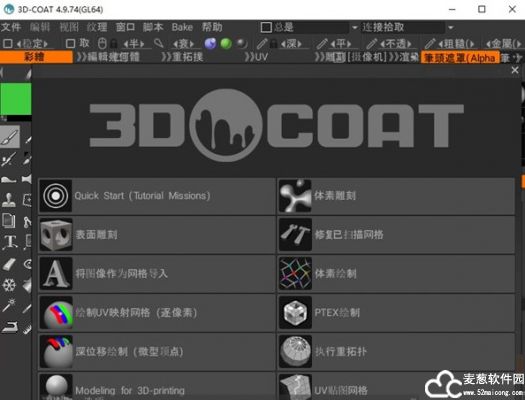Choose 执行重拓扑 option
Image resolution: width=525 pixels, height=400 pixels.
[396, 351]
